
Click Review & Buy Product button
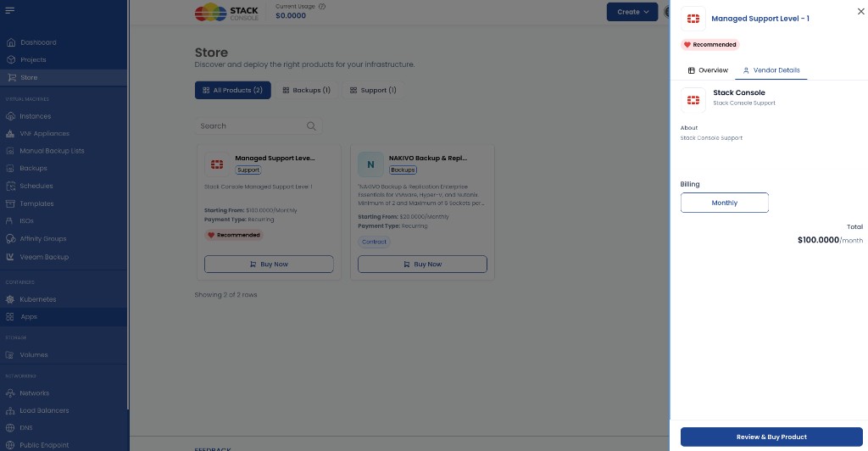click(x=771, y=437)
